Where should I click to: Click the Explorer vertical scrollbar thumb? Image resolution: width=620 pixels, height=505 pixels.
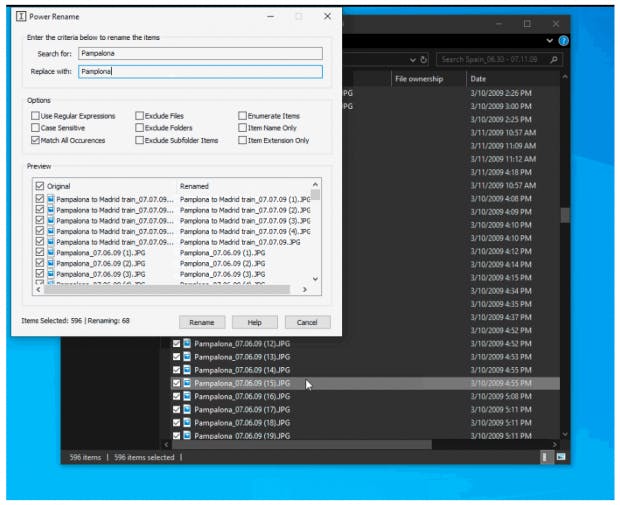(x=565, y=215)
